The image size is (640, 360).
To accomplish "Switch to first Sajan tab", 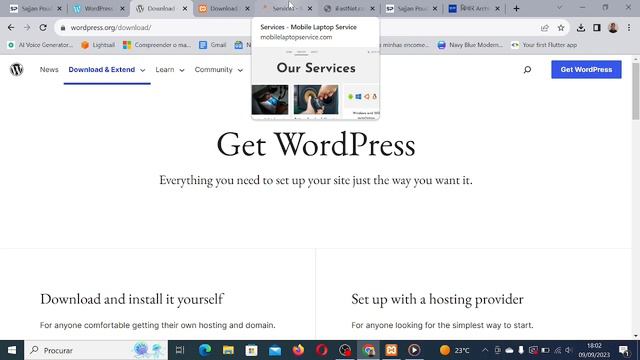I will (35, 9).
